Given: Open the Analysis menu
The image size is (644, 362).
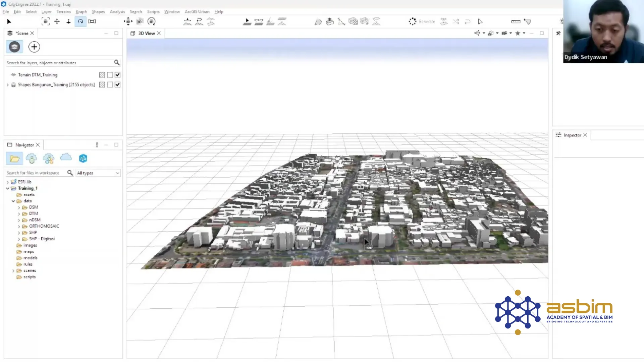Looking at the screenshot, I should pos(117,12).
